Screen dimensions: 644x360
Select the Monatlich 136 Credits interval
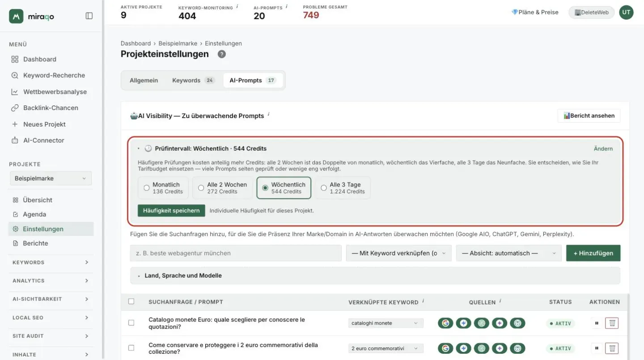[x=163, y=188]
